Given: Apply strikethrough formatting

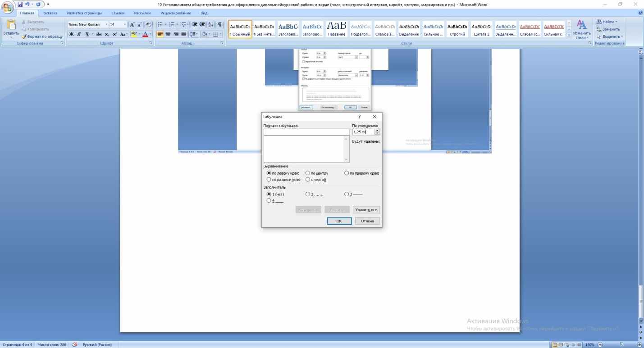Looking at the screenshot, I should (x=100, y=35).
